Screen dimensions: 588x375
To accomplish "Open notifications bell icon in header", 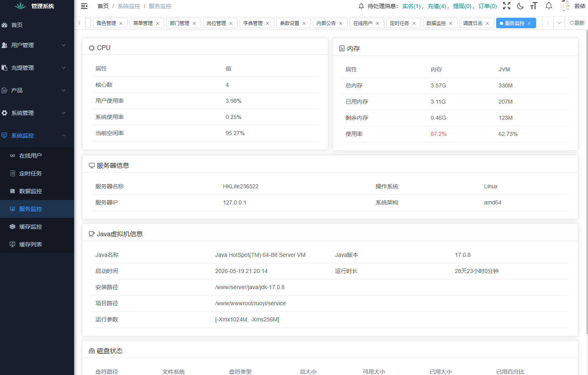I will pyautogui.click(x=549, y=6).
